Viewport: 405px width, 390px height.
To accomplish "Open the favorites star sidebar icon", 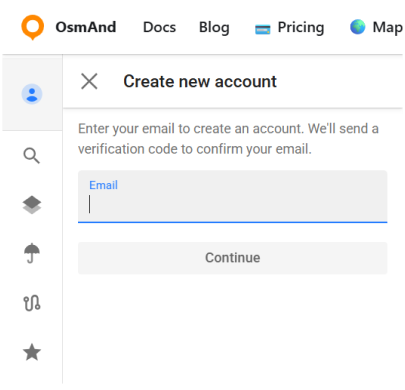I will 32,352.
